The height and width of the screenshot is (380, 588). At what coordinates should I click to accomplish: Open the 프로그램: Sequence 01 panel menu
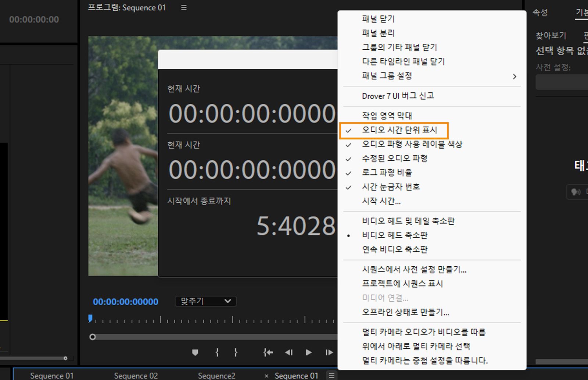point(183,7)
